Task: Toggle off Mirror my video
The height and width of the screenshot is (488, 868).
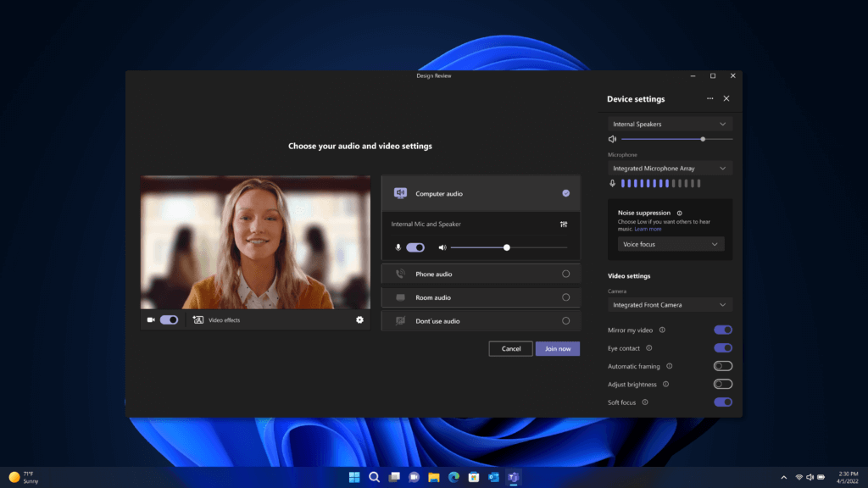Action: point(722,330)
